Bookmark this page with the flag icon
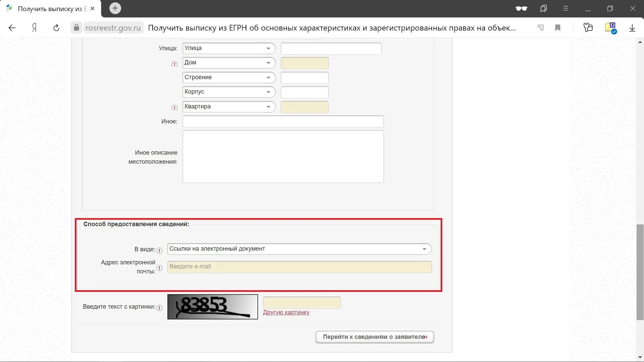This screenshot has height=362, width=644. tap(558, 28)
